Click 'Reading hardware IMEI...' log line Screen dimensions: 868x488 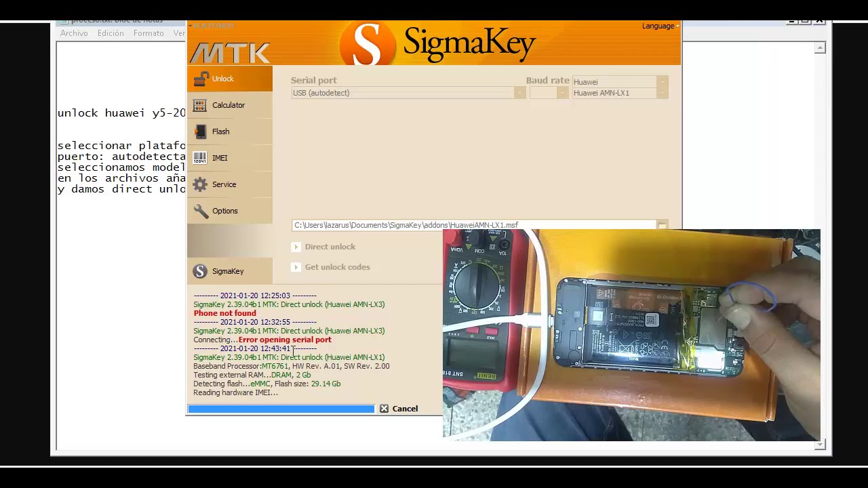coord(235,392)
